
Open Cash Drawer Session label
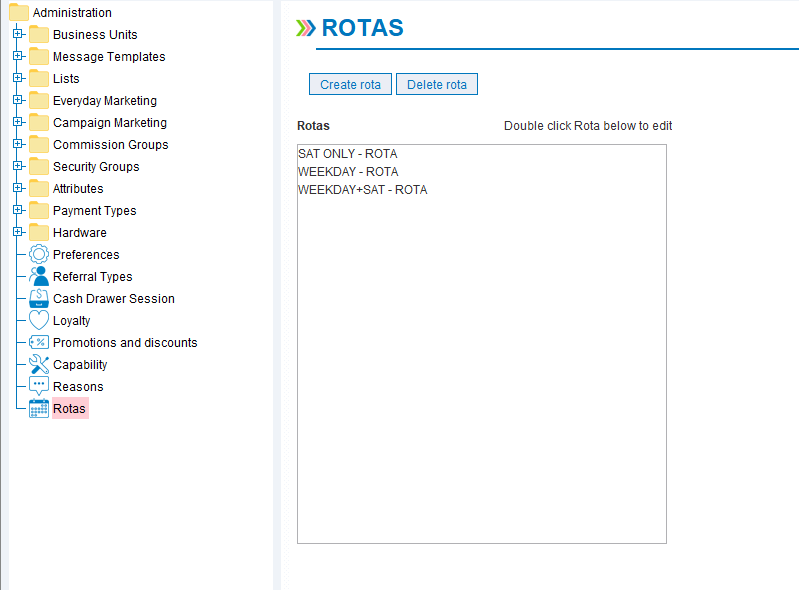click(114, 298)
